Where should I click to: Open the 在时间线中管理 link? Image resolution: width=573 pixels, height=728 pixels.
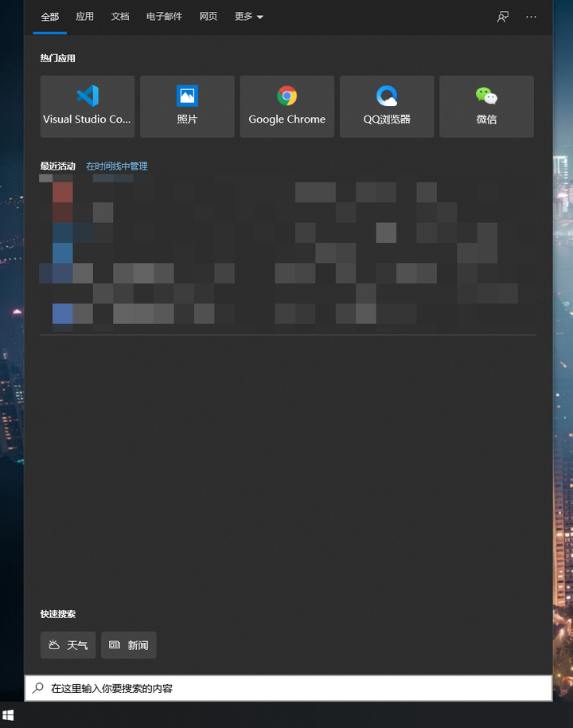(x=117, y=166)
